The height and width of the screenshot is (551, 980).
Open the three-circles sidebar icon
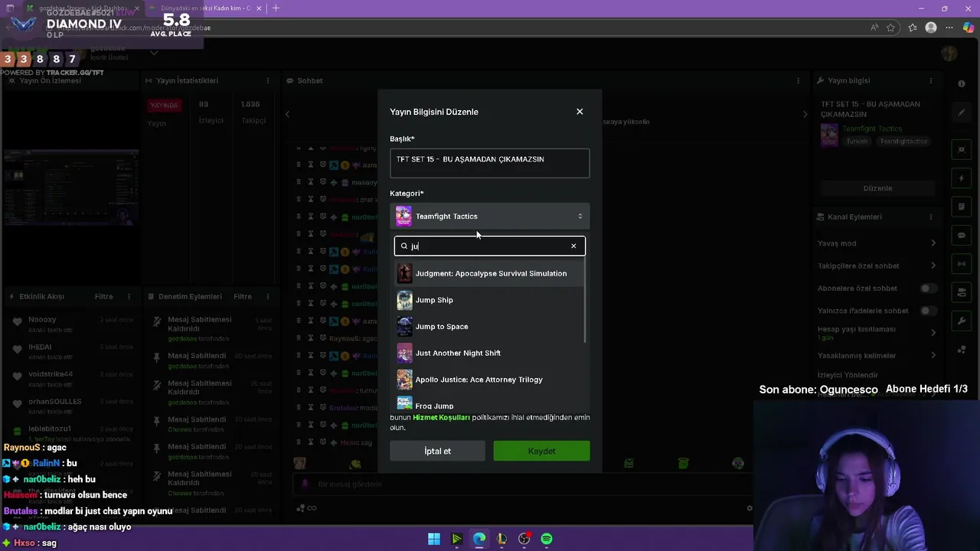pos(962,350)
